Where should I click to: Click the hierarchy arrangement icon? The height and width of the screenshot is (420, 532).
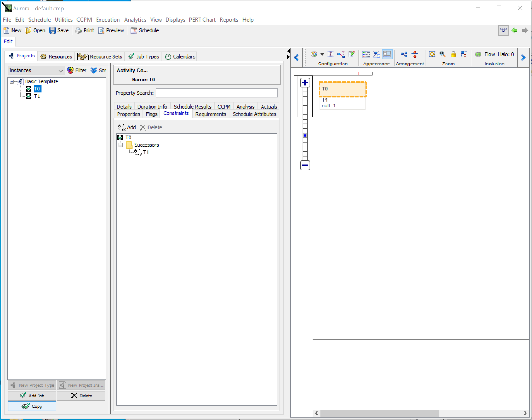(404, 54)
